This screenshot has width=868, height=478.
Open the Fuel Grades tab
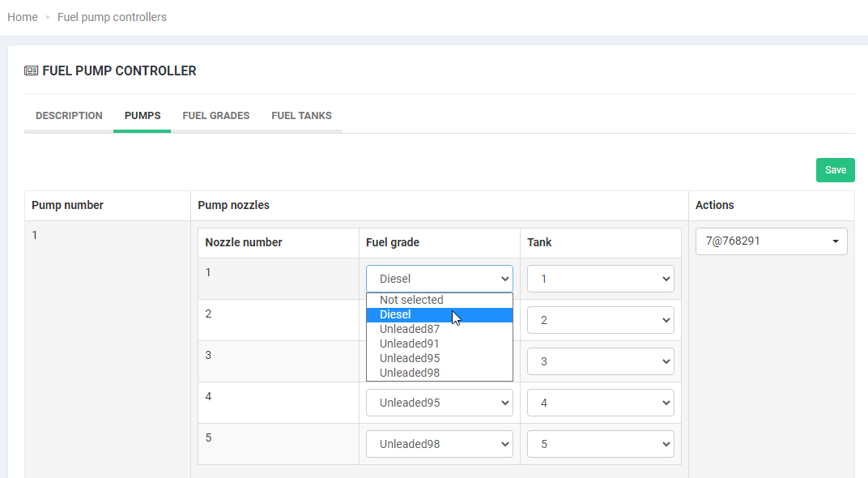[x=216, y=116]
